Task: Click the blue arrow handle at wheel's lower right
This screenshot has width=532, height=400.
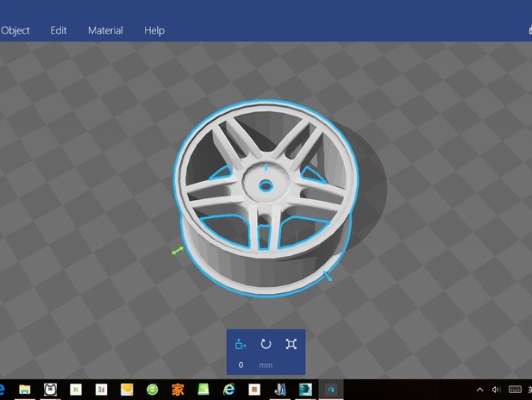Action: pyautogui.click(x=328, y=276)
